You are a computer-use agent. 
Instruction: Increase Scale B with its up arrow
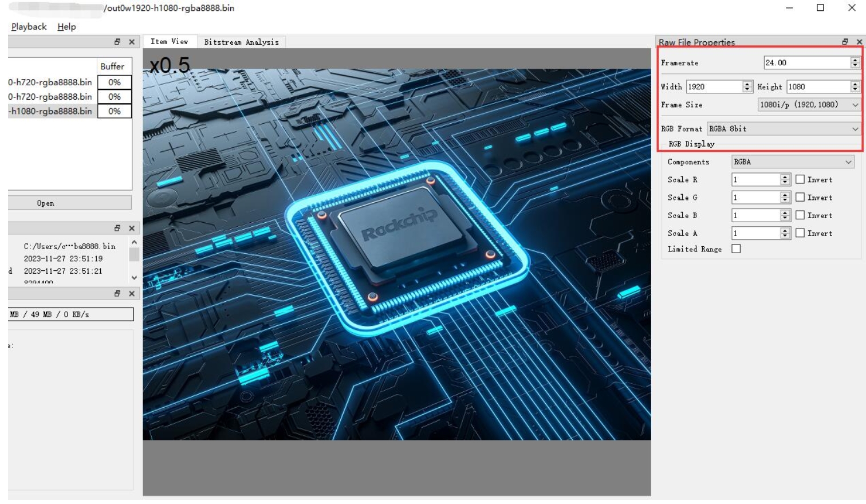(x=785, y=212)
